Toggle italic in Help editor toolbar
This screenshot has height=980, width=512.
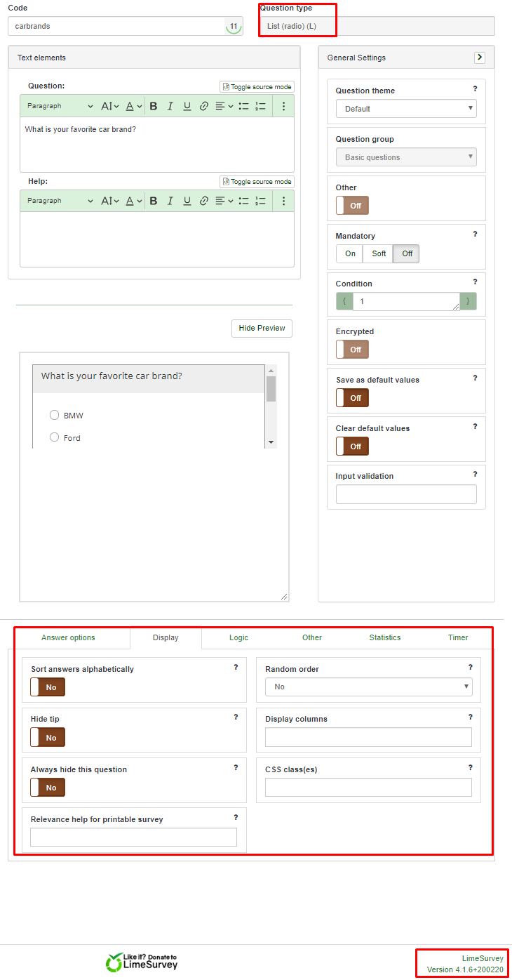[x=170, y=201]
